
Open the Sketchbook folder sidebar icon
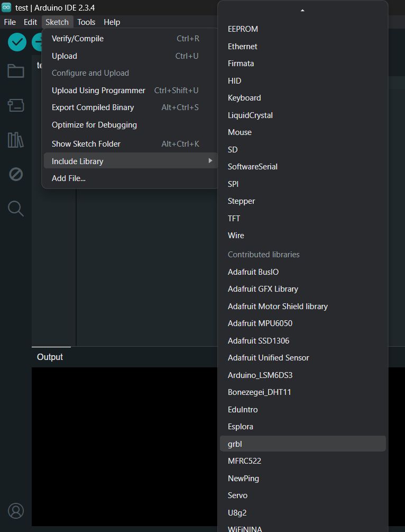tap(15, 71)
